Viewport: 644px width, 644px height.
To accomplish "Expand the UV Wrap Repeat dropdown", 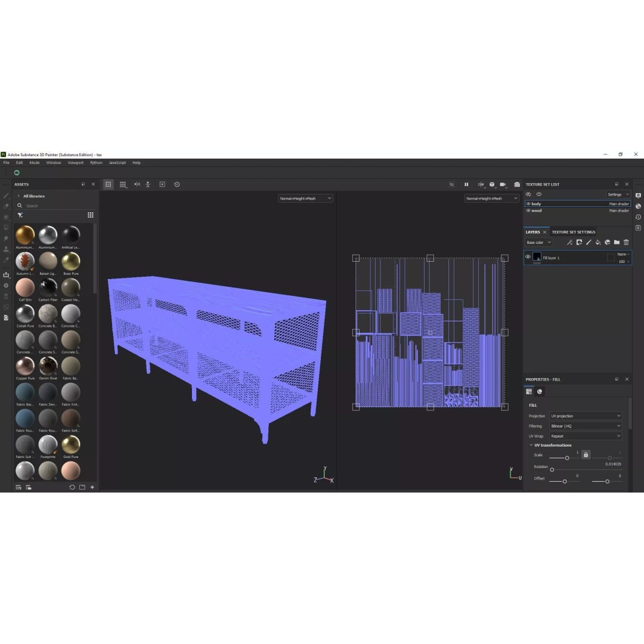I will point(586,436).
